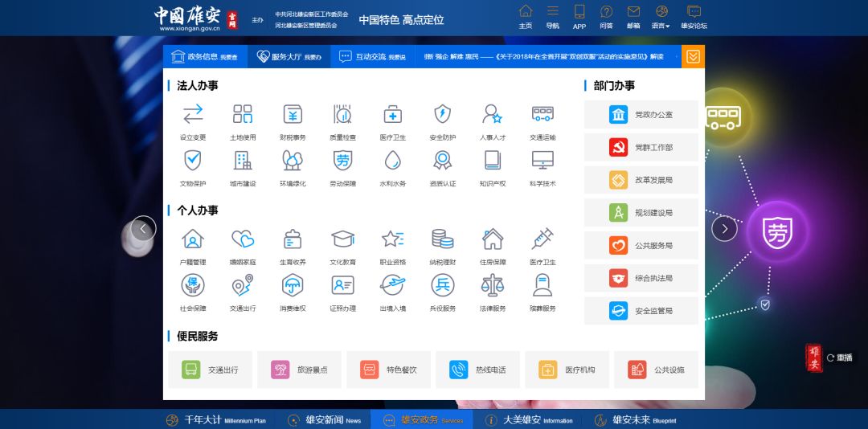Image resolution: width=868 pixels, height=429 pixels.
Task: Open 雄安未来 Blueprint section
Action: coord(635,419)
